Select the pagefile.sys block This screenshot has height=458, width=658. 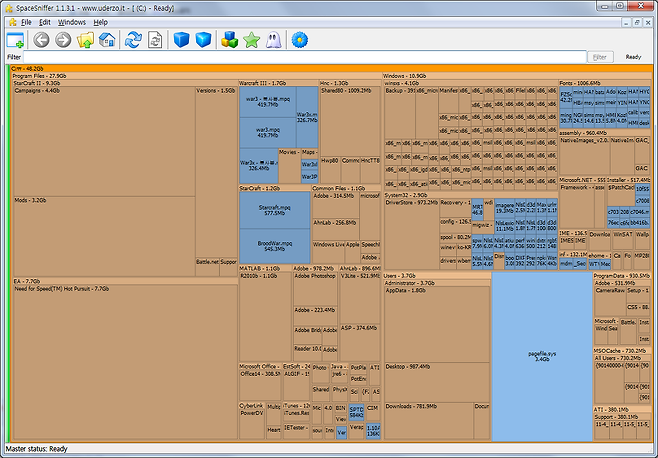(542, 356)
